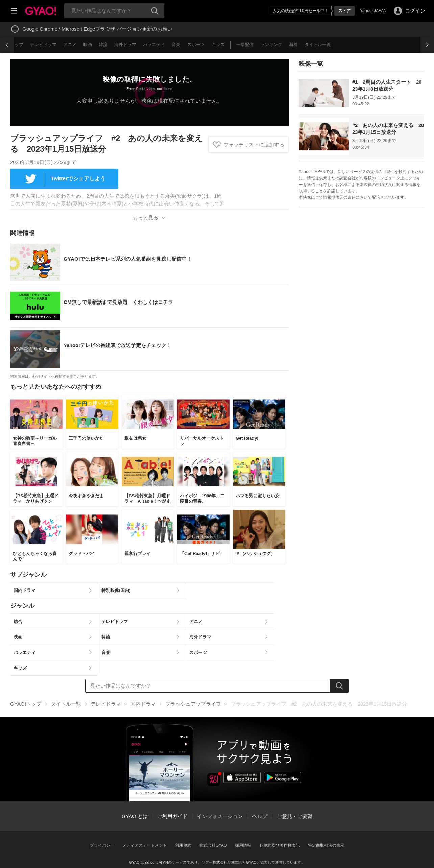Click the login user avatar icon
The image size is (434, 868).
point(398,11)
